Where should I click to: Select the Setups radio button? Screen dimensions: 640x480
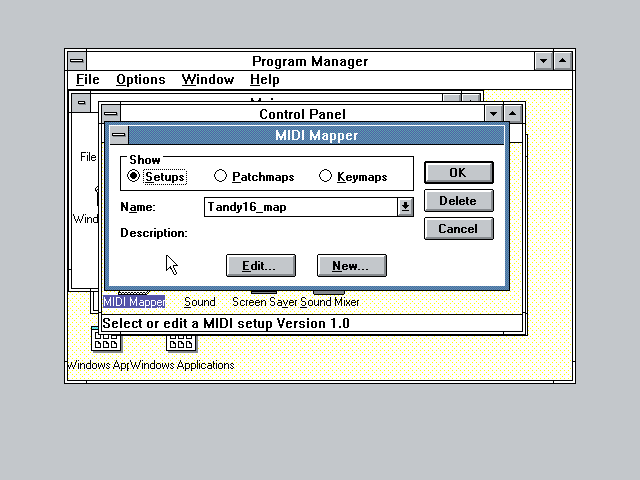157,177
